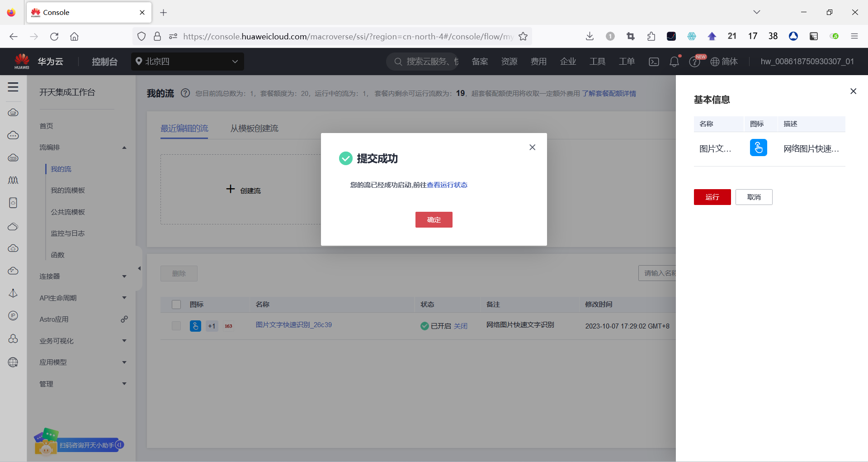Open the 北京四 region dropdown

187,62
